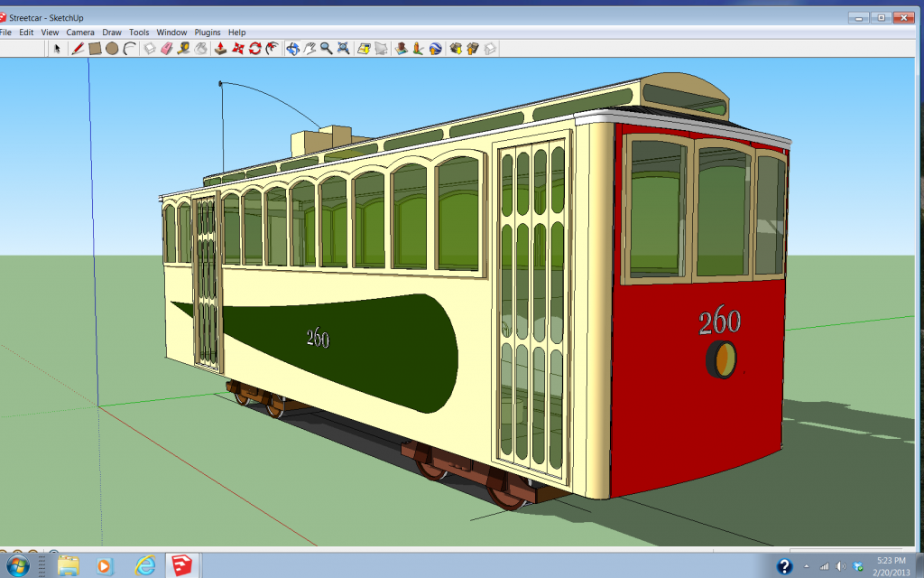Open the Camera menu
This screenshot has height=578, width=924.
click(x=80, y=33)
